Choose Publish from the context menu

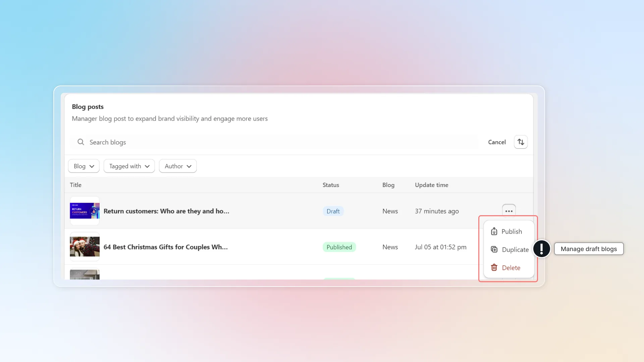click(509, 231)
